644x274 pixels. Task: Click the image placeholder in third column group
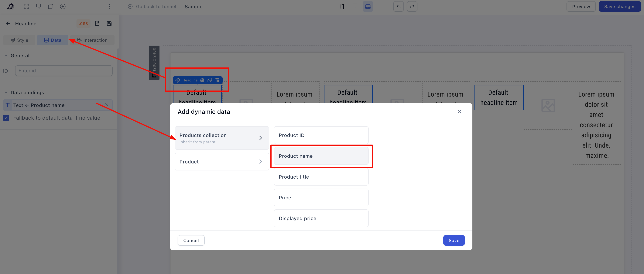[548, 105]
